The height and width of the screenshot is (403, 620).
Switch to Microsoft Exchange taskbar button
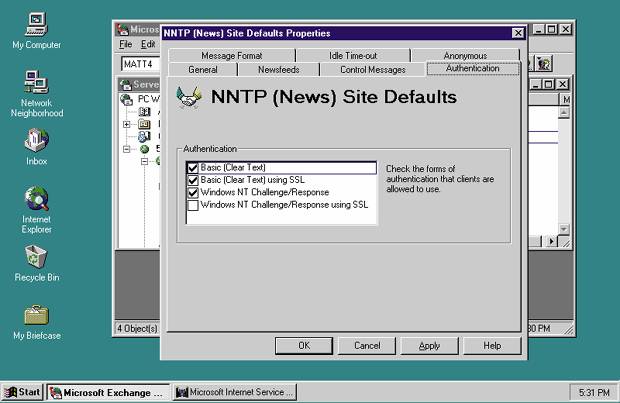coord(108,392)
